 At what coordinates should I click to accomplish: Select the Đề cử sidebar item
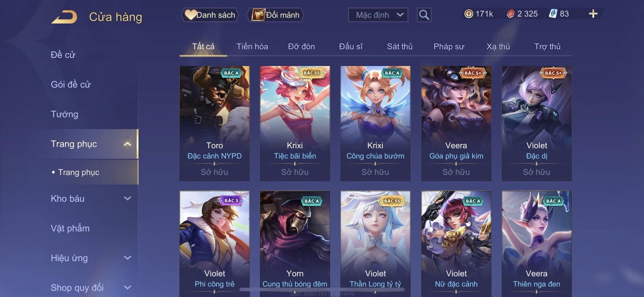[63, 55]
